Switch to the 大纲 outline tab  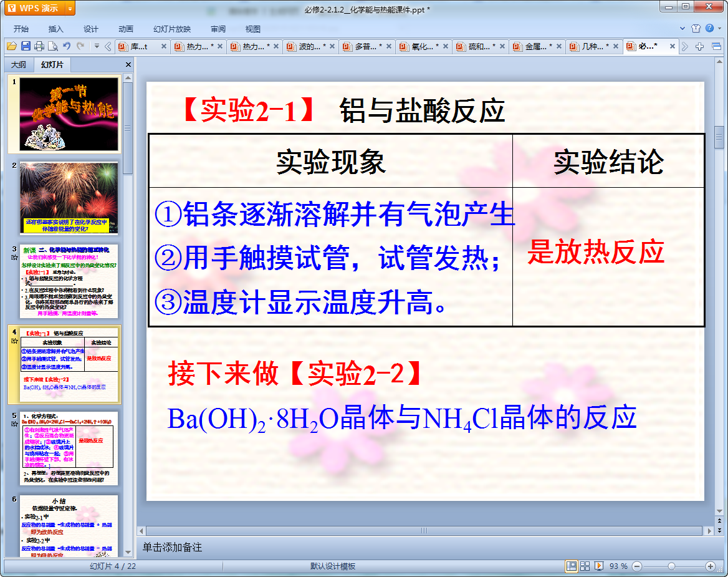click(x=19, y=65)
